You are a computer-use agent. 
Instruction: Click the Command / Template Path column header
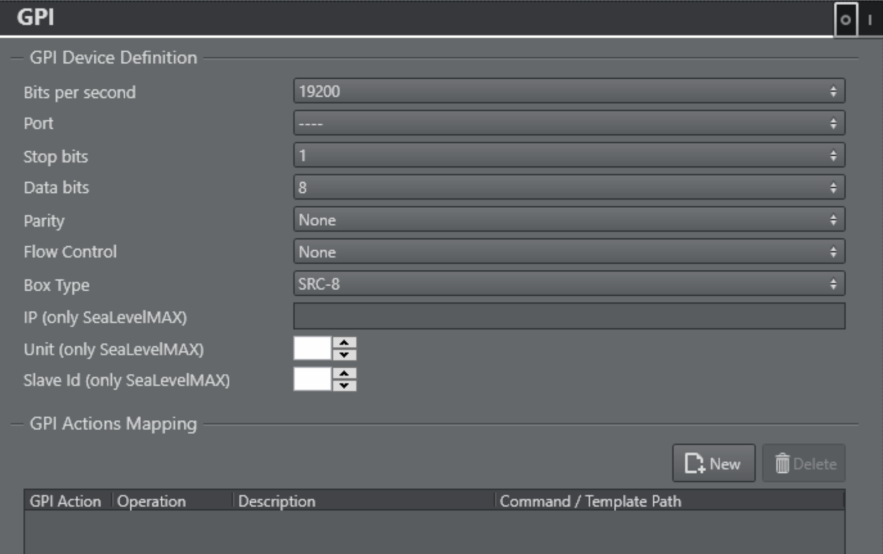[590, 501]
